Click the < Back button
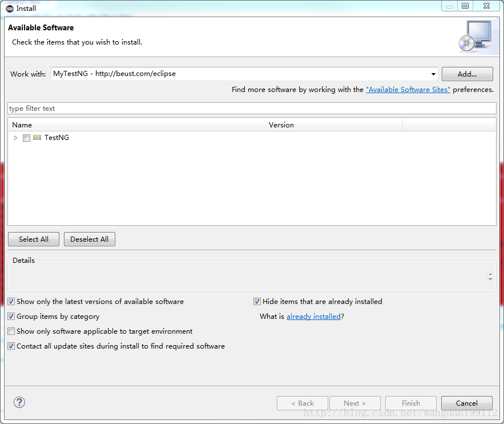504x424 pixels. click(x=303, y=403)
